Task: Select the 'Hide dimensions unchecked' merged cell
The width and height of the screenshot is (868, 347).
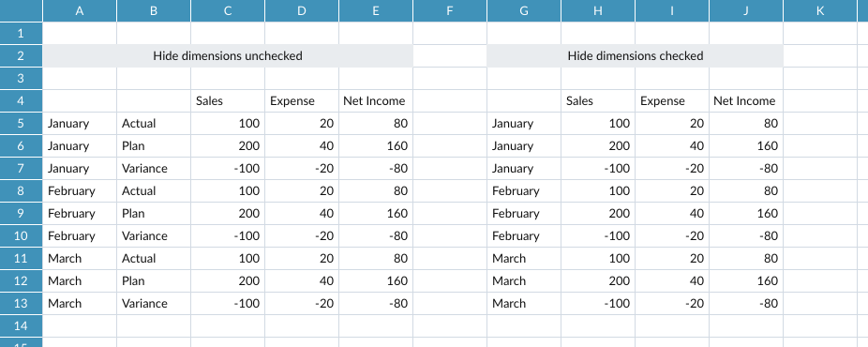Action: point(228,56)
